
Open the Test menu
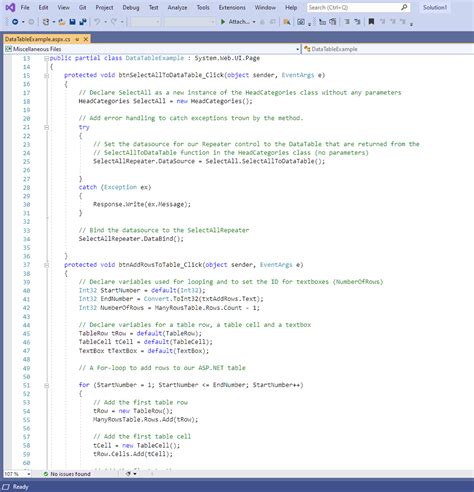153,7
